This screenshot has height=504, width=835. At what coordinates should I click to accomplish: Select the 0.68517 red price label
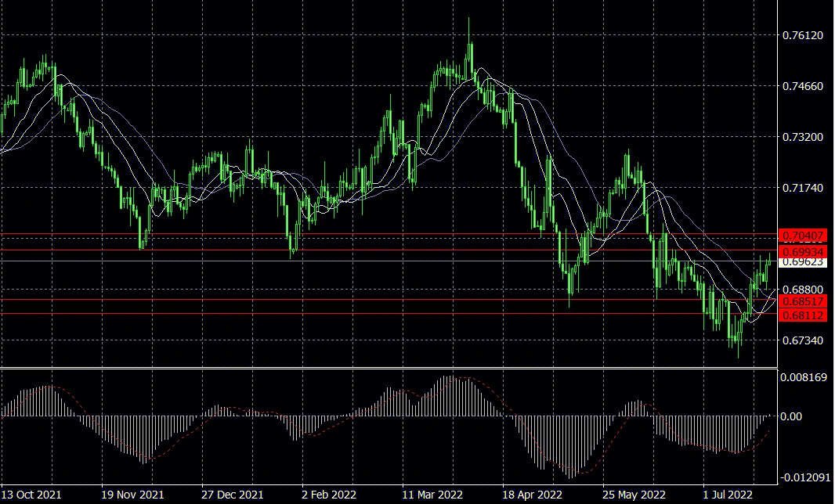point(803,301)
